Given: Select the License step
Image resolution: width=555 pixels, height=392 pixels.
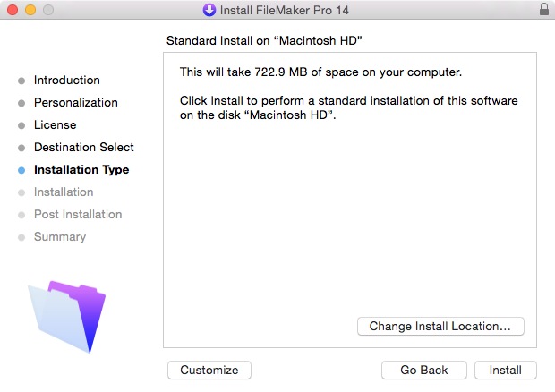Looking at the screenshot, I should coord(55,125).
